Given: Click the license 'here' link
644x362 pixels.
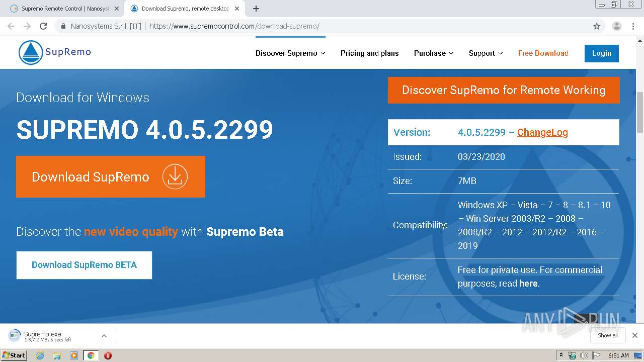Looking at the screenshot, I should point(528,284).
